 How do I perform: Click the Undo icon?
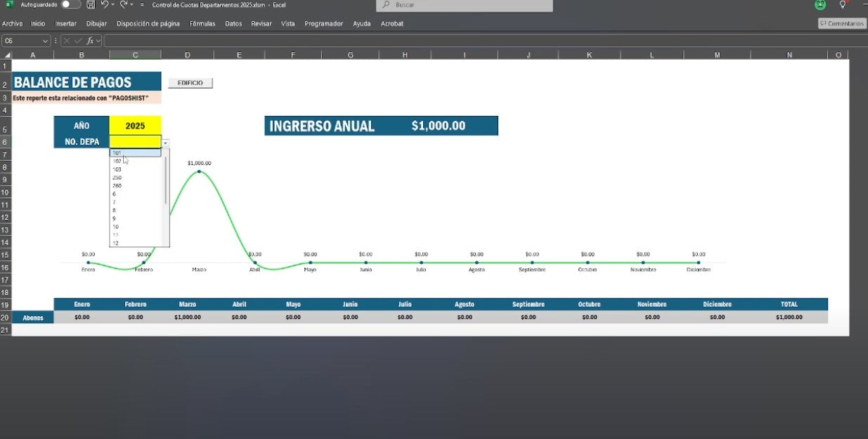(x=105, y=5)
